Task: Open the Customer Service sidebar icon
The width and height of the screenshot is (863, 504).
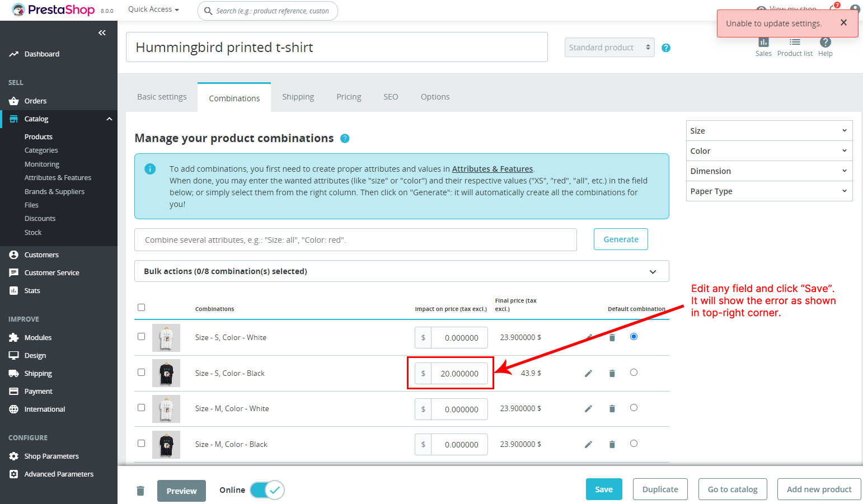Action: [x=14, y=272]
